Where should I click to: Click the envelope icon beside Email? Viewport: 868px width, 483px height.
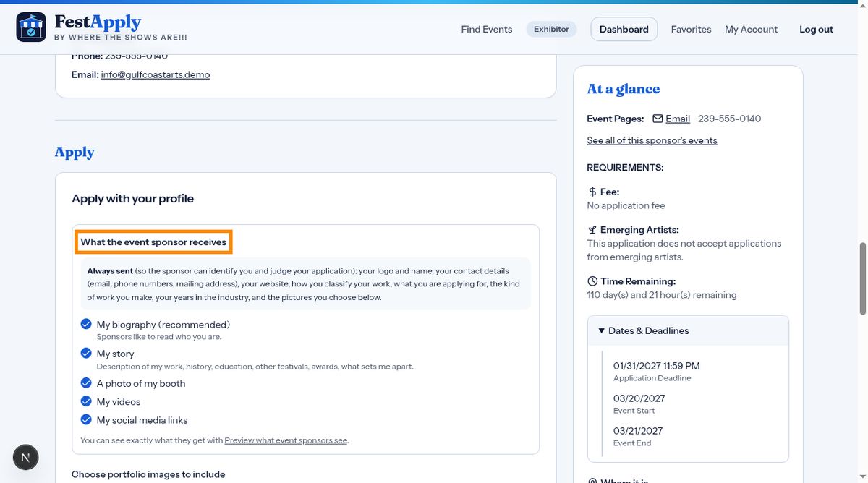click(x=658, y=119)
